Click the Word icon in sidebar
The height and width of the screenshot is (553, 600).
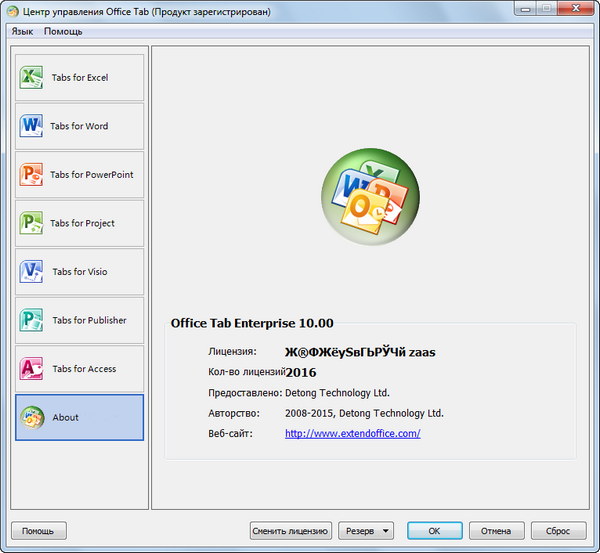(x=31, y=127)
